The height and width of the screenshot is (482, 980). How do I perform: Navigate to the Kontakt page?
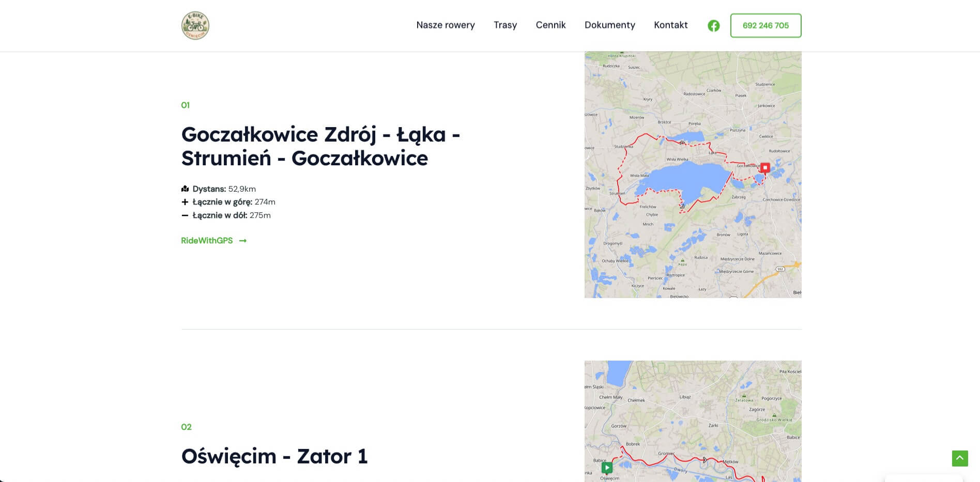(x=670, y=25)
